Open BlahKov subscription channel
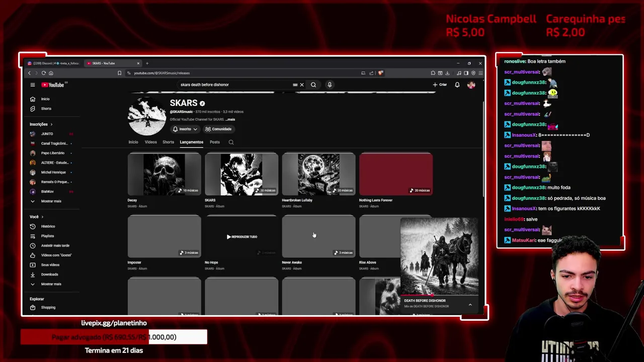 pyautogui.click(x=47, y=192)
